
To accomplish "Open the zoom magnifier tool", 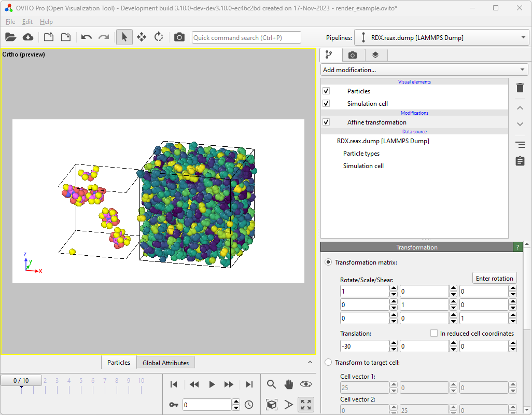I will click(x=271, y=384).
